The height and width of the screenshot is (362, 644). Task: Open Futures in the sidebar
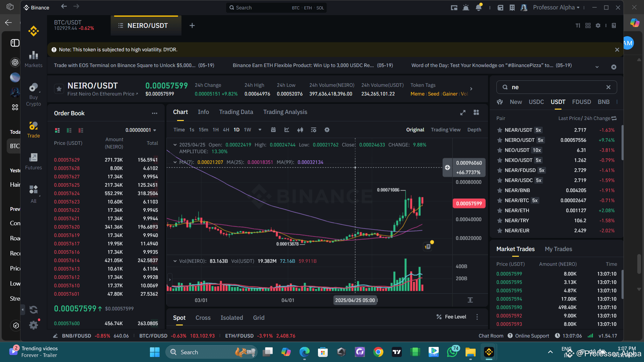click(34, 162)
